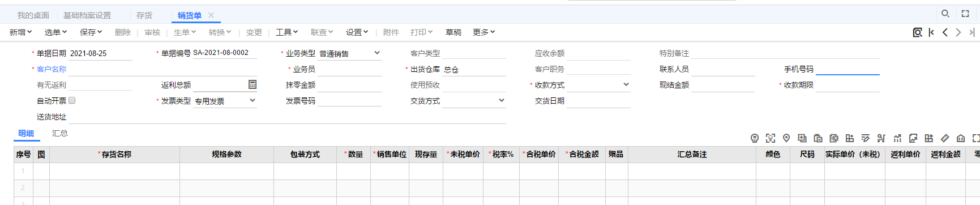The width and height of the screenshot is (980, 205).
Task: Switch to the 汇总 summary tab
Action: tap(60, 133)
